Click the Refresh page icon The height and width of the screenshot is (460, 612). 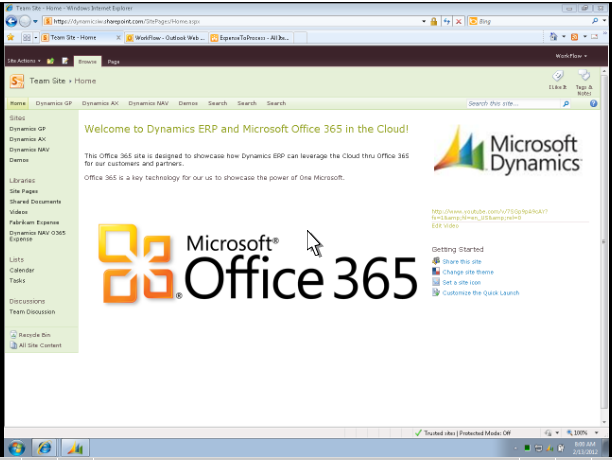pyautogui.click(x=447, y=21)
